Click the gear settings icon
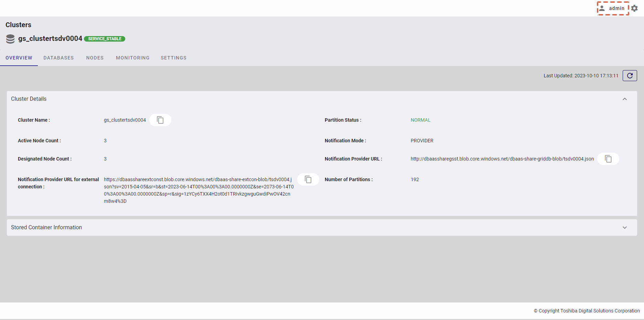This screenshot has height=320, width=644. (635, 8)
